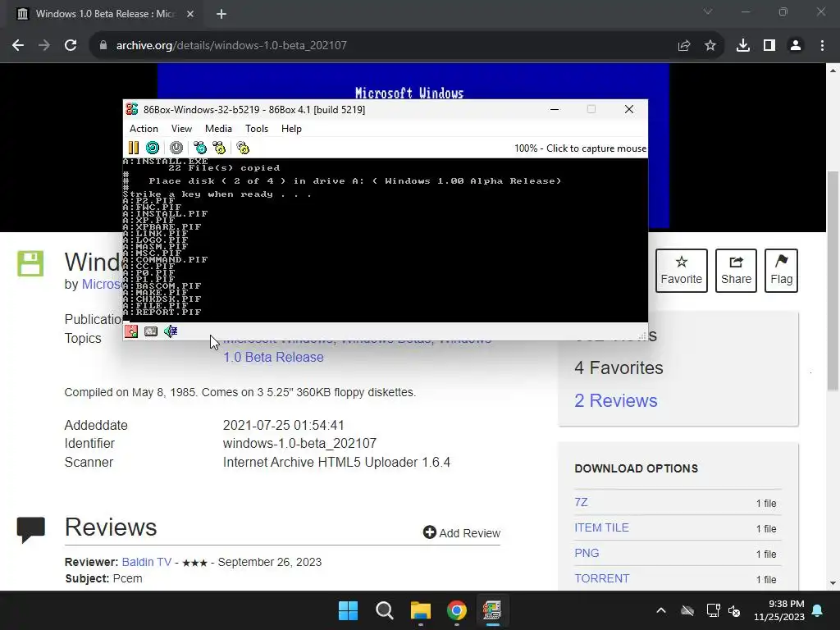Click the page vertical scrollbar thumb
The width and height of the screenshot is (840, 630).
coord(833,281)
